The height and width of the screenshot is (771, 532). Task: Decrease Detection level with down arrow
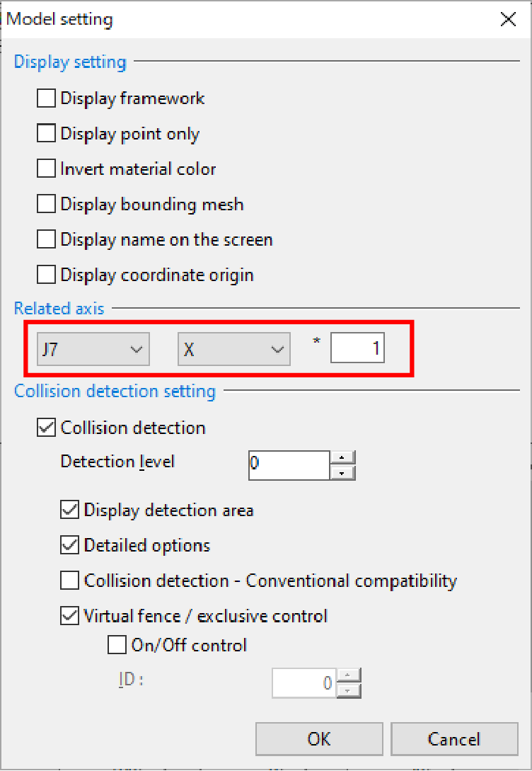[x=343, y=473]
